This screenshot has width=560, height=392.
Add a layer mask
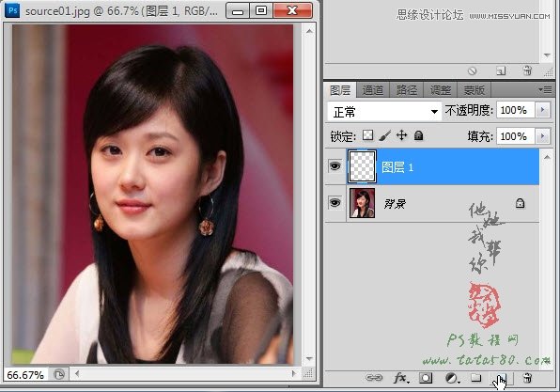[426, 378]
